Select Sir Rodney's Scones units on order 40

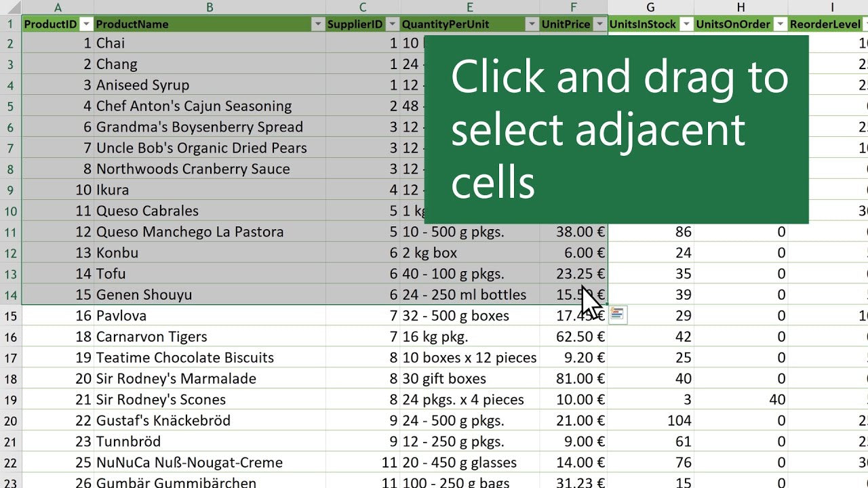(x=741, y=400)
